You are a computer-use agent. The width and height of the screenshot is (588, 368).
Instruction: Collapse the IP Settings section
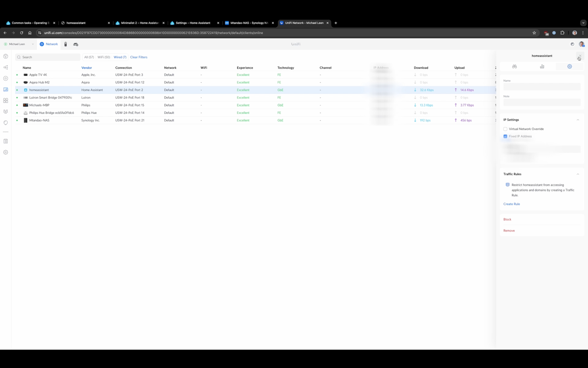[x=578, y=120]
